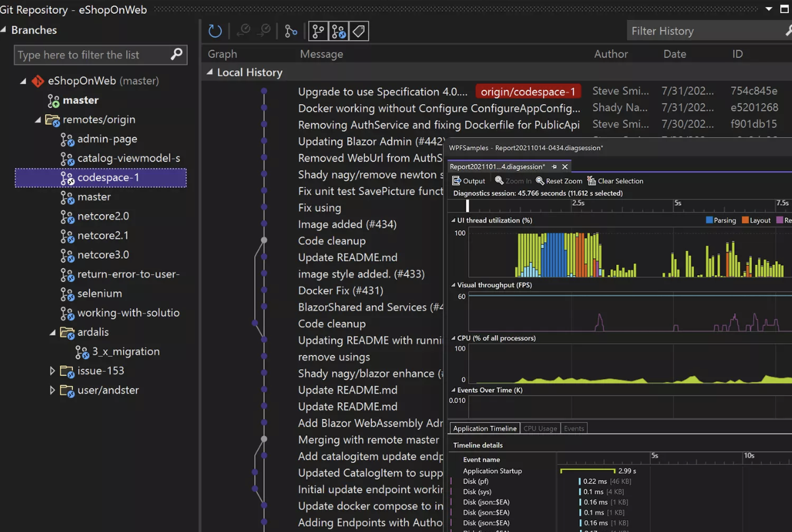Select the netcore3.0 remote branch
The width and height of the screenshot is (792, 532).
click(103, 254)
